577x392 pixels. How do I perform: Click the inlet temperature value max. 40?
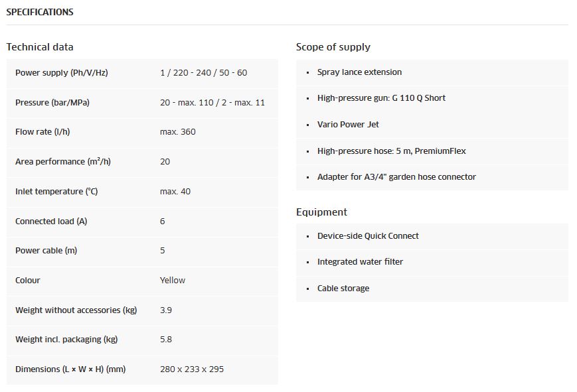175,192
